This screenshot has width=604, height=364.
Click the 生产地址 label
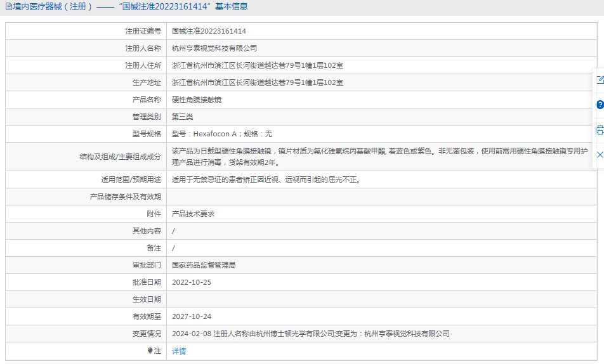tap(147, 82)
